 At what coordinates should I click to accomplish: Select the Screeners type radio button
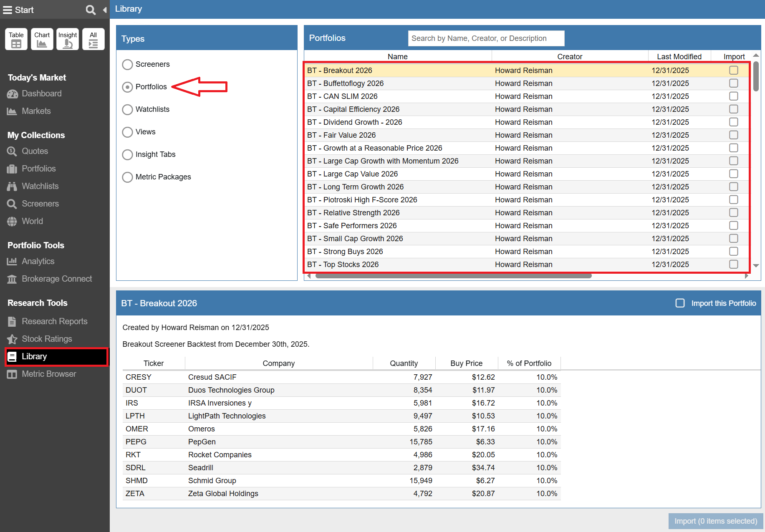[x=127, y=64]
